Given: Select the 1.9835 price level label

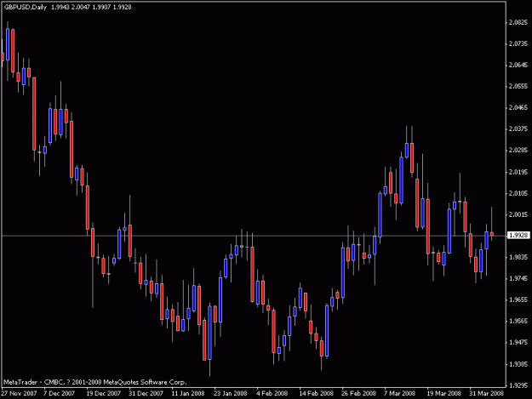Looking at the screenshot, I should pos(518,257).
